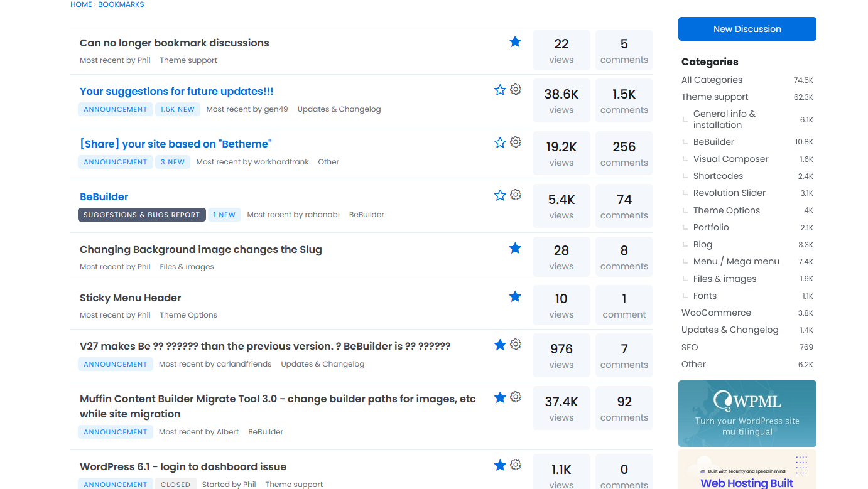Viewport: 868px width, 489px height.
Task: Unbookmark 'Changing Background image changes the Slug'
Action: pos(515,248)
